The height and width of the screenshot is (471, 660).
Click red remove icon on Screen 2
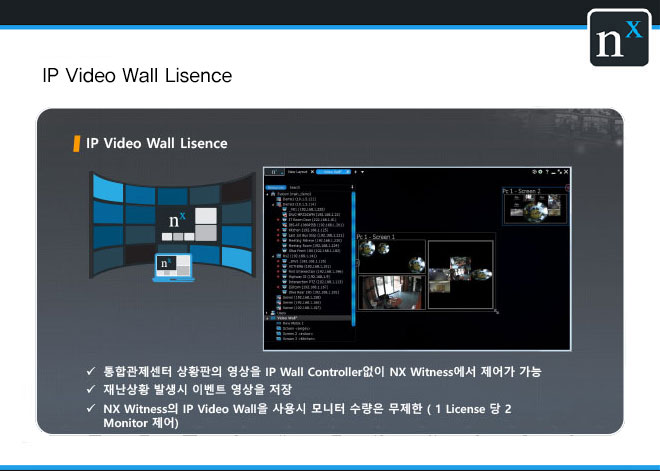[567, 188]
